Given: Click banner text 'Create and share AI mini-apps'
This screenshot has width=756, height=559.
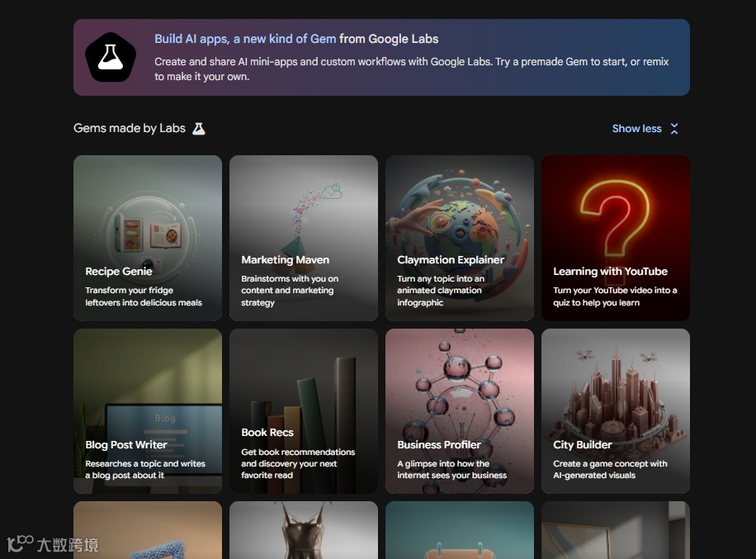Looking at the screenshot, I should [x=236, y=62].
